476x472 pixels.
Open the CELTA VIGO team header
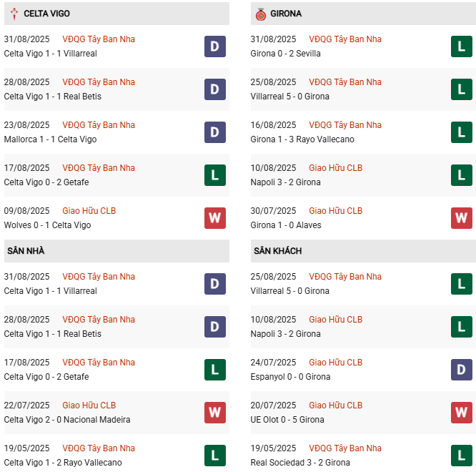46,14
